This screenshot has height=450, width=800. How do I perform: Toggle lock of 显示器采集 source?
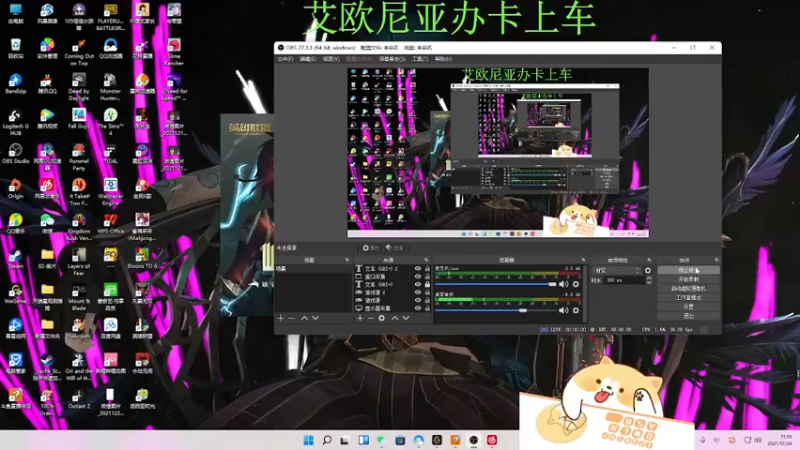click(x=427, y=308)
